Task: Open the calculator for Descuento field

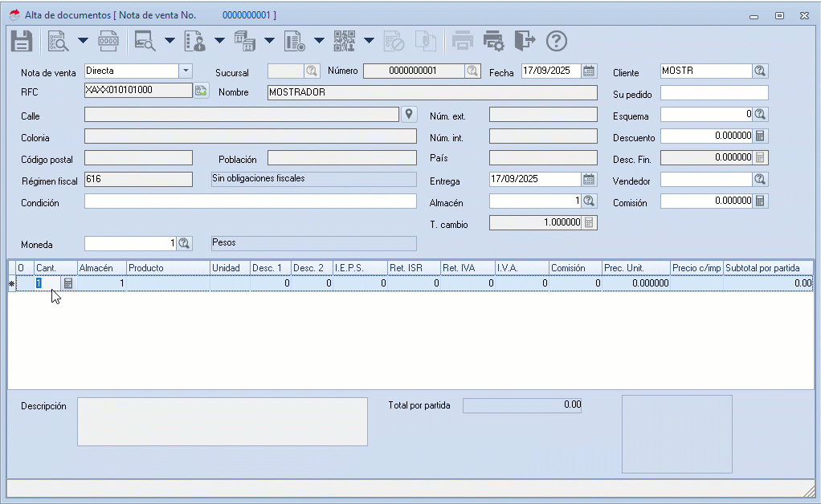Action: 760,136
